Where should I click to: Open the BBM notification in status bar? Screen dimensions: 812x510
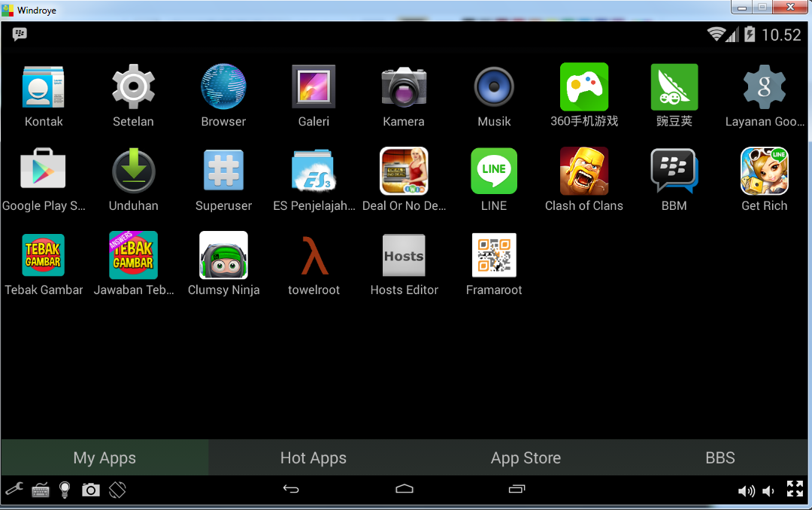(x=20, y=34)
